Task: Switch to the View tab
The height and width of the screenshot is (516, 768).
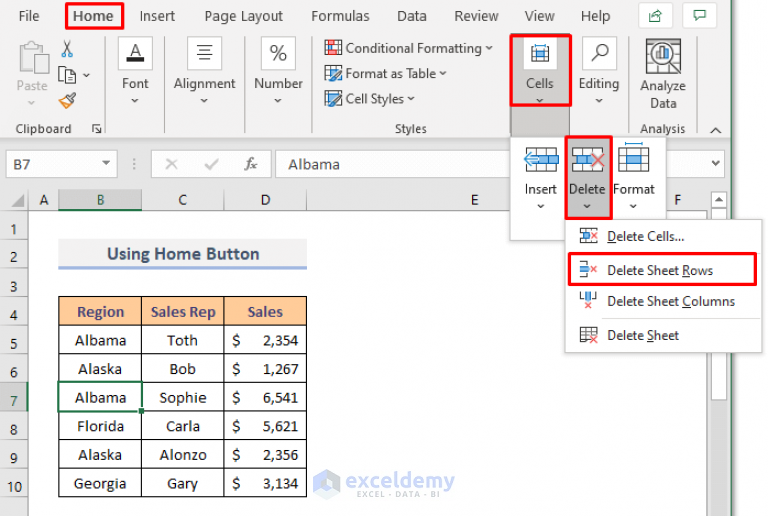Action: click(x=539, y=16)
